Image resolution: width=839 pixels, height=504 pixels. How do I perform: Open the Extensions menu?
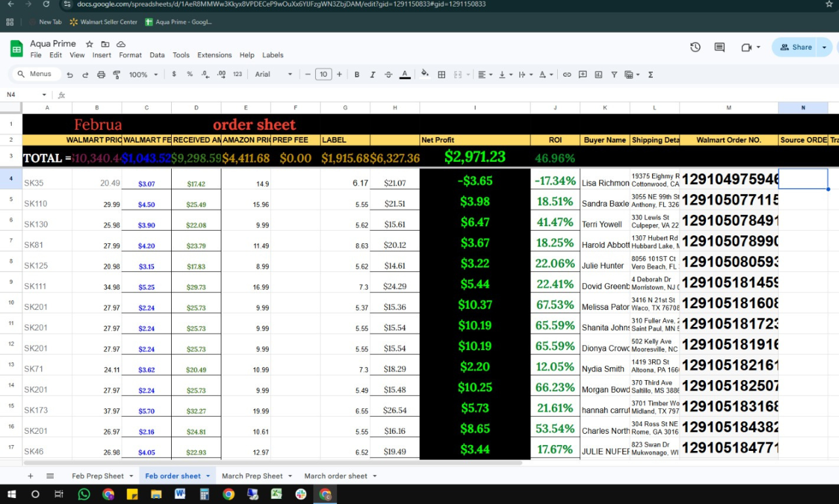214,55
